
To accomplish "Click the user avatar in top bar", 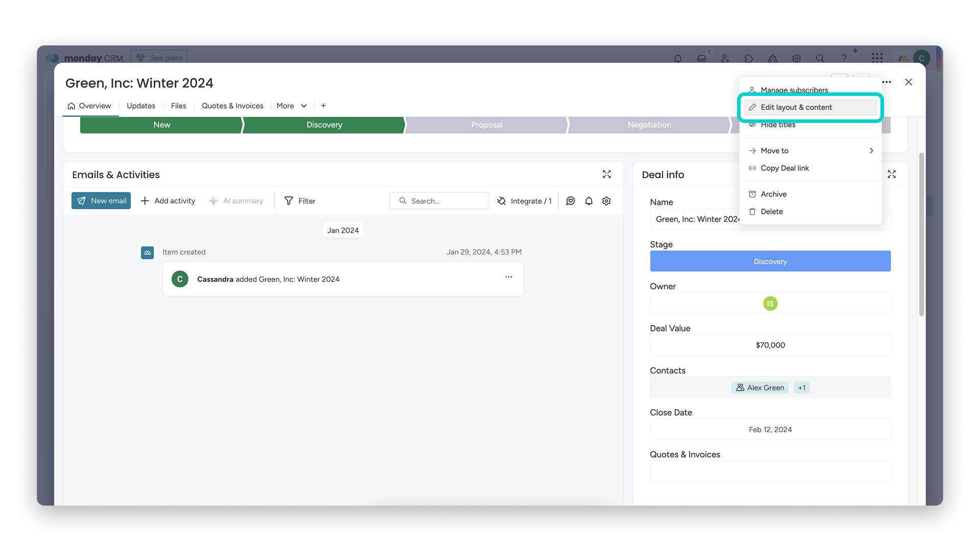I will pyautogui.click(x=922, y=58).
